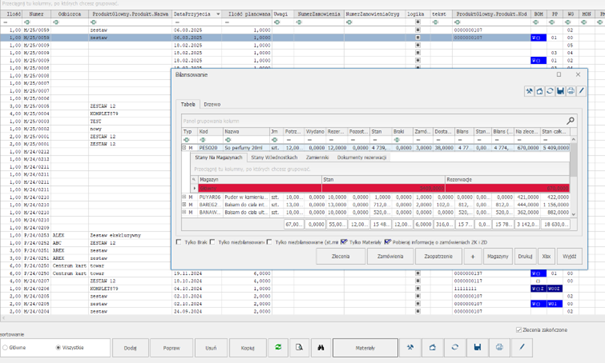Click the Nazwa column filter icon in dialog grid
Screen dimensions: 605x363
coord(228,140)
